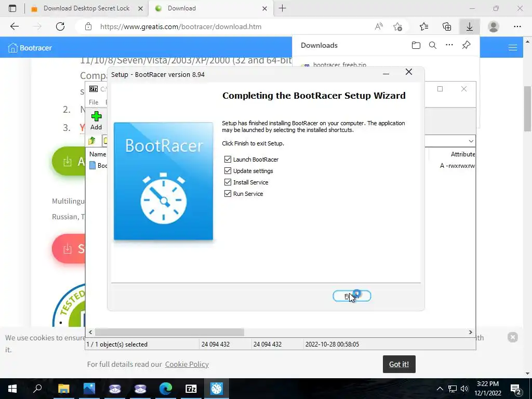Click 7-Zip scroll left arrow
This screenshot has width=532, height=399.
90,332
